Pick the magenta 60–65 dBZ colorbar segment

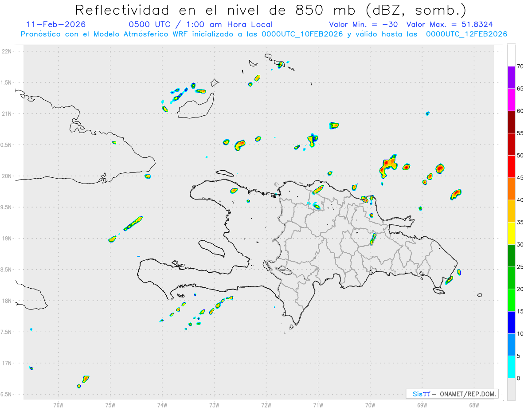511,99
